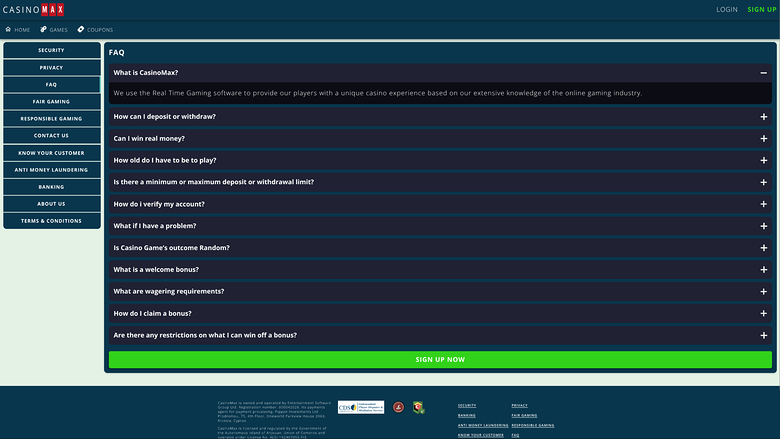Screen dimensions: 780x439
Task: Open the About Us sidebar page
Action: [52, 204]
